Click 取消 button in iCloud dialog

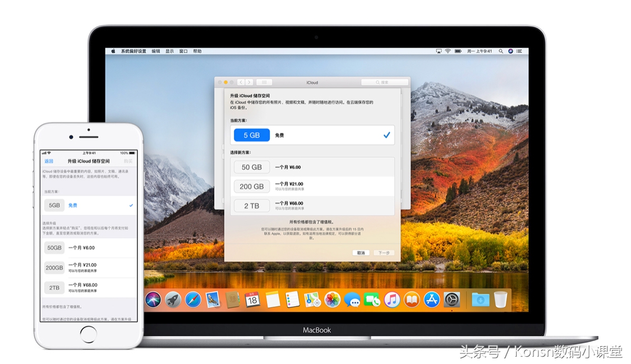pyautogui.click(x=361, y=252)
